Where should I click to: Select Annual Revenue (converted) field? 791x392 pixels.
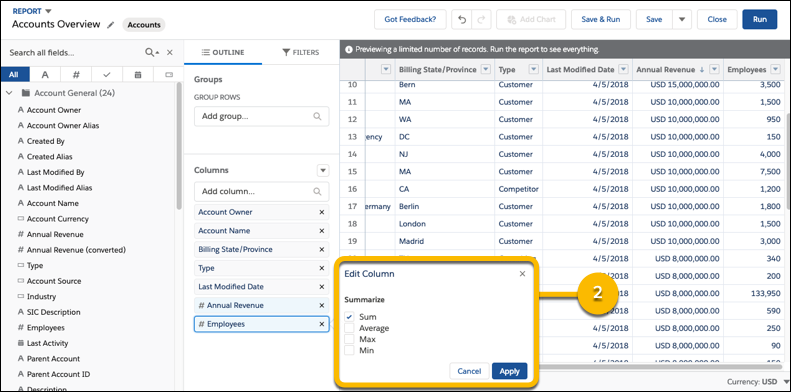[76, 250]
